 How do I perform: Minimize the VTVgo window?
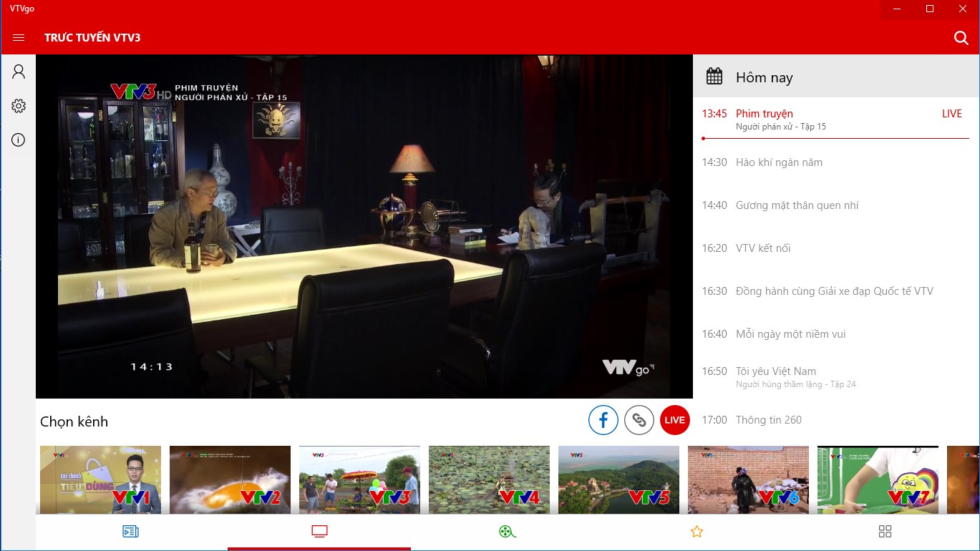[x=897, y=9]
